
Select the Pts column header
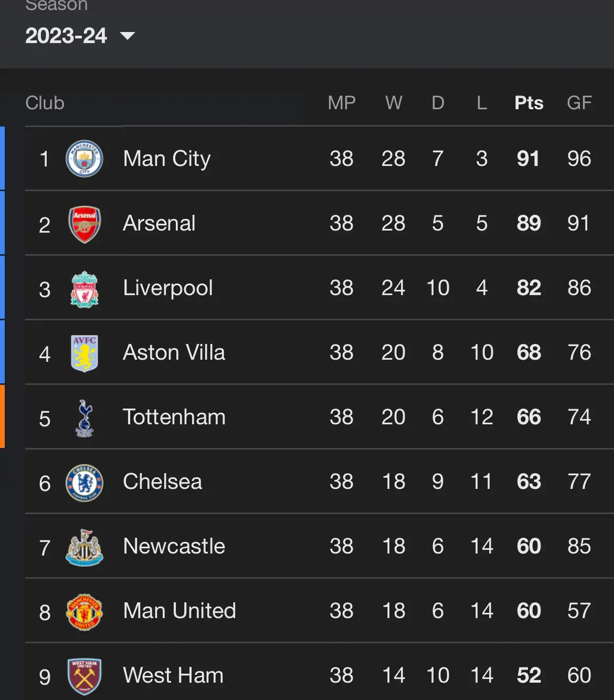[x=528, y=103]
